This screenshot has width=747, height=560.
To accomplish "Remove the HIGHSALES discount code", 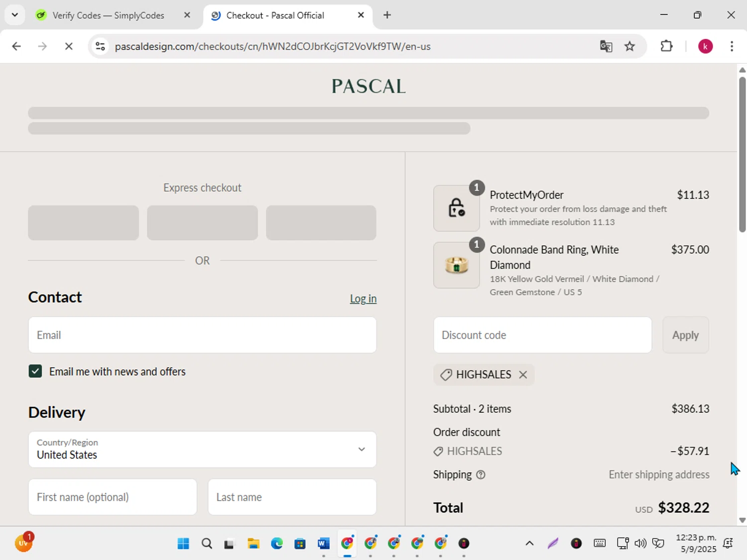I will coord(523,375).
